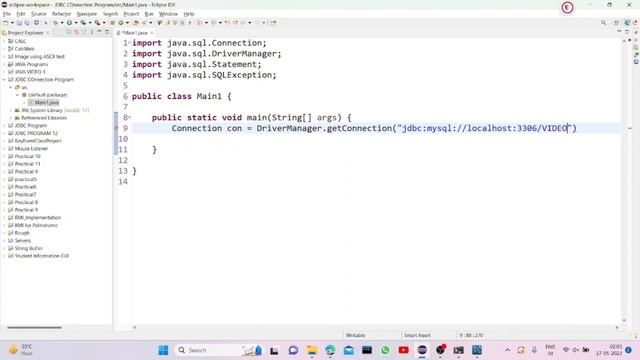
Task: Click the date and time in taskbar
Action: [609, 350]
